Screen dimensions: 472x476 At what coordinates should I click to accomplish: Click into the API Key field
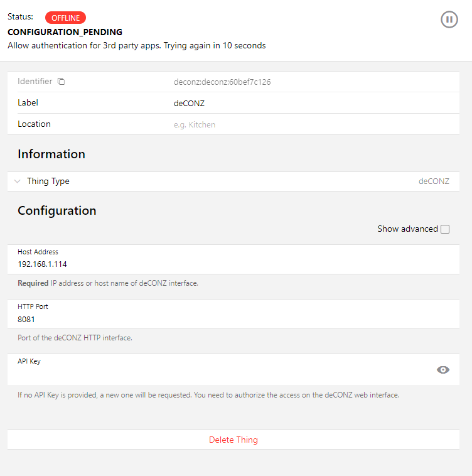[x=220, y=373]
